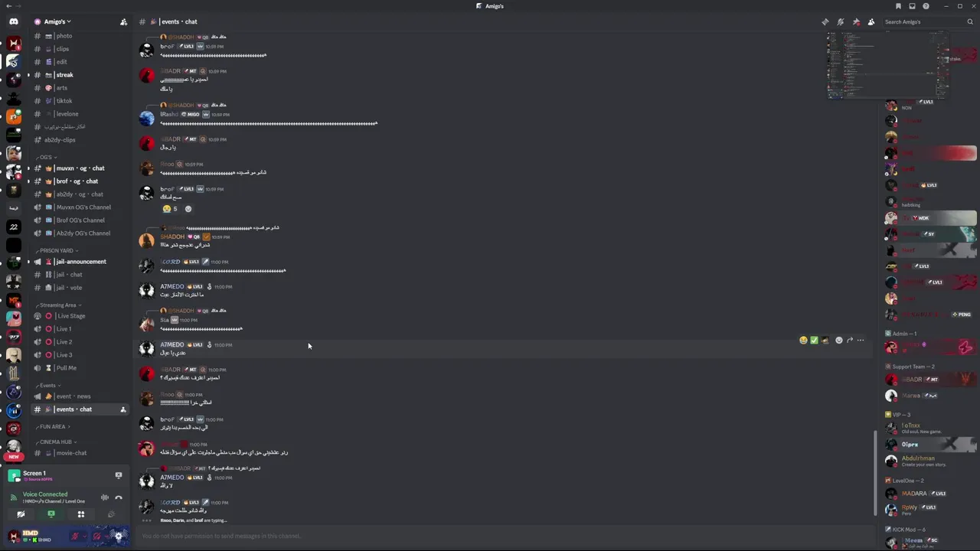Open activities launcher icon in voice panel

click(x=81, y=514)
